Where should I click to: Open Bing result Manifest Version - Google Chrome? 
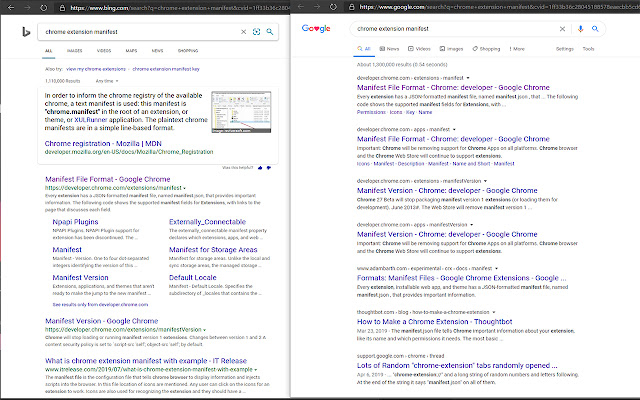tap(102, 321)
